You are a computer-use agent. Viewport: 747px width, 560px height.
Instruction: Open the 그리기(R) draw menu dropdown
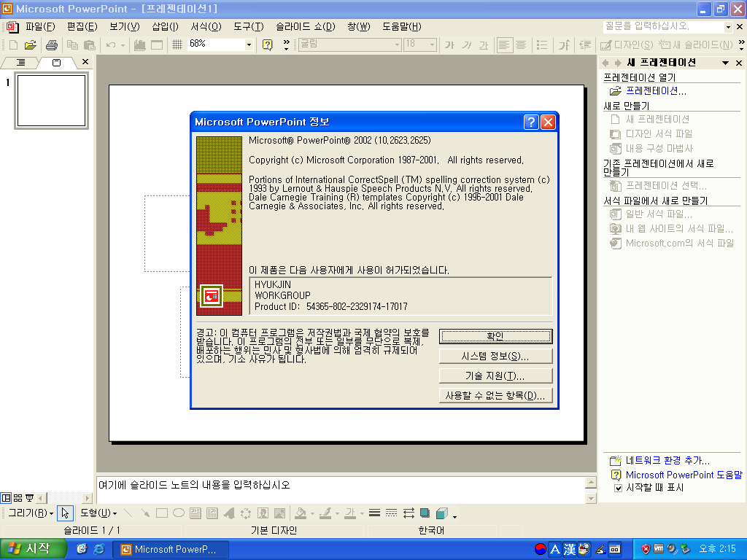tap(31, 513)
